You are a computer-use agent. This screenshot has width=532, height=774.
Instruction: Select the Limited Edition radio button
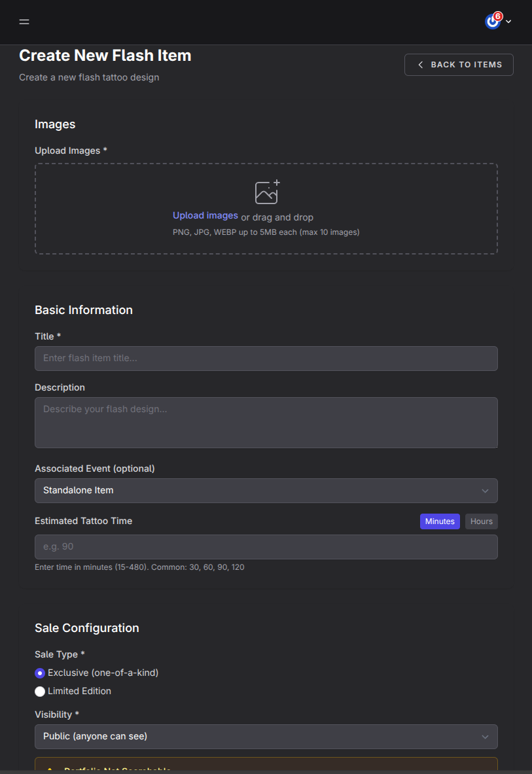40,691
